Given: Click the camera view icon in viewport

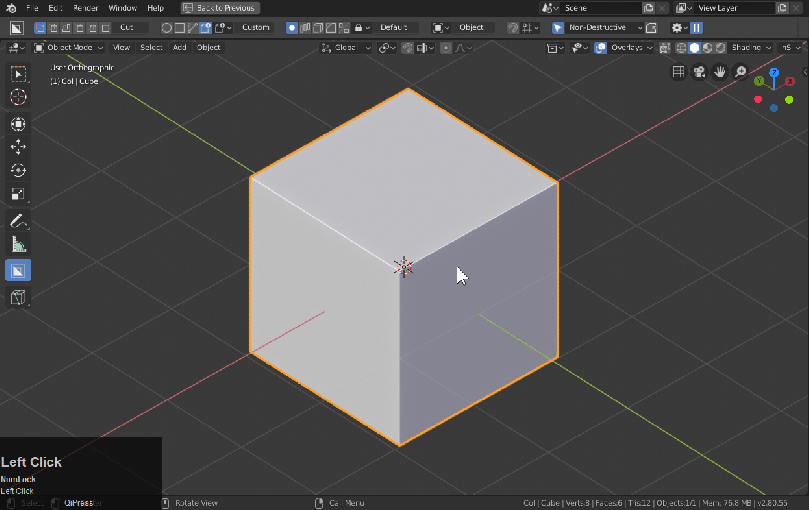Looking at the screenshot, I should [x=699, y=72].
